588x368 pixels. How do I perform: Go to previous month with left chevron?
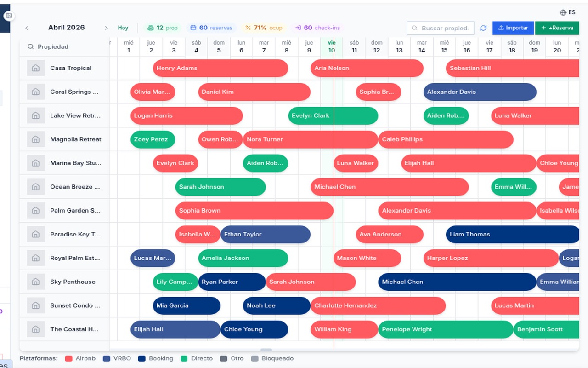click(x=27, y=28)
